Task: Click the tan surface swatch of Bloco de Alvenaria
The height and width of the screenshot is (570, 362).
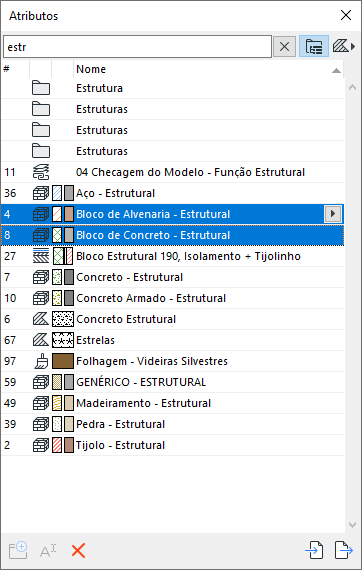Action: (x=69, y=214)
